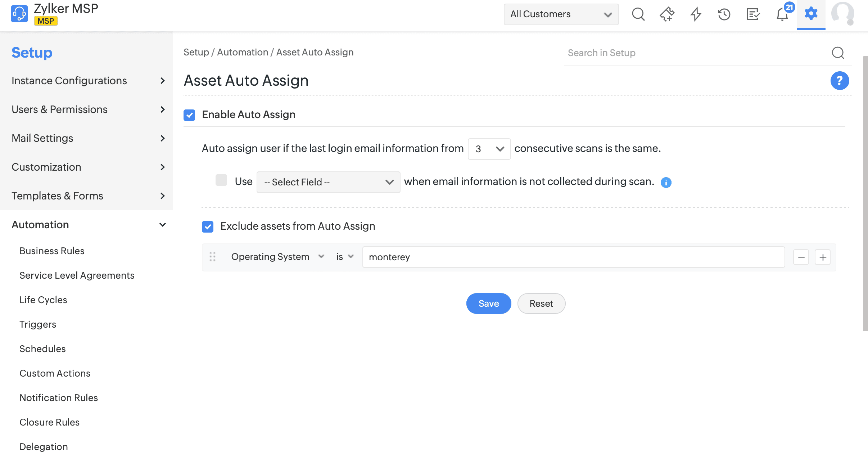Check the Use field checkbox
Viewport: 868px width, 463px height.
coord(221,180)
